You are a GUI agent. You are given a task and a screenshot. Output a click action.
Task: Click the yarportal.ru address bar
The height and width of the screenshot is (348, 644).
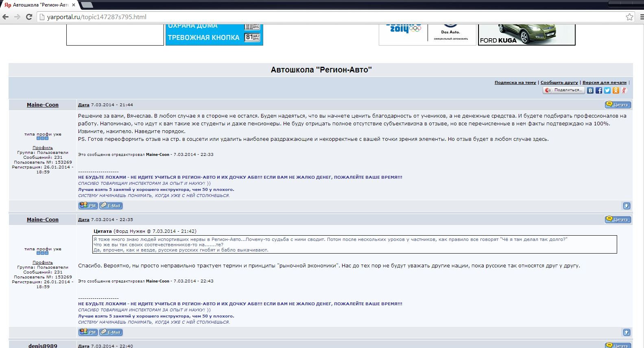coord(325,17)
